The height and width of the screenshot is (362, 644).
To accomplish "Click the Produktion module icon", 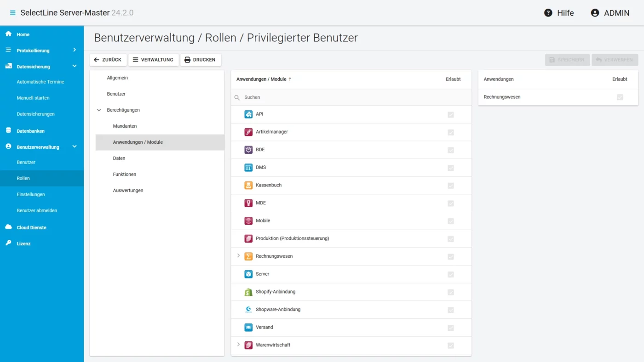I will coord(248,238).
